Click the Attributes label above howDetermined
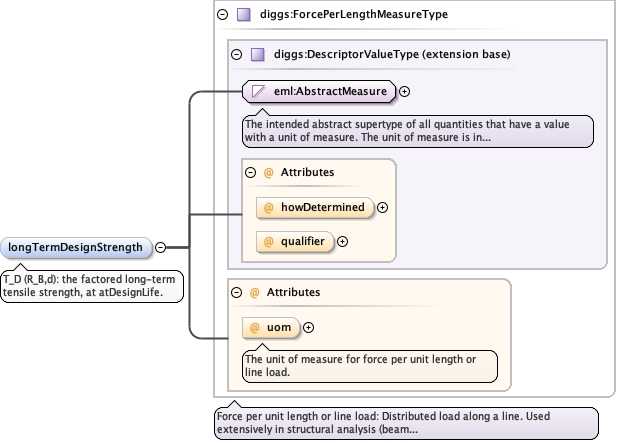Image resolution: width=617 pixels, height=443 pixels. pos(307,172)
